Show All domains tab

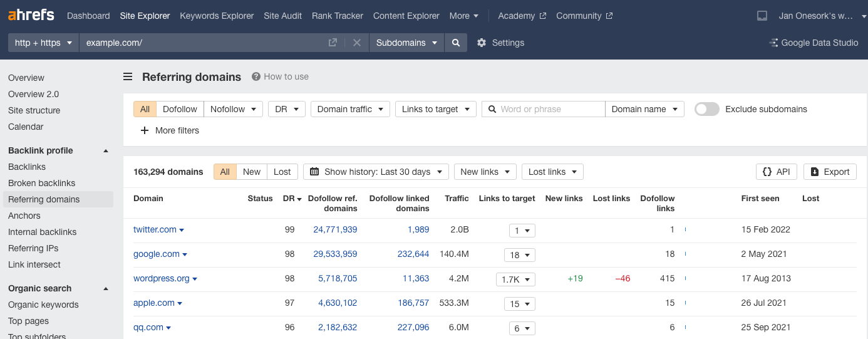225,172
